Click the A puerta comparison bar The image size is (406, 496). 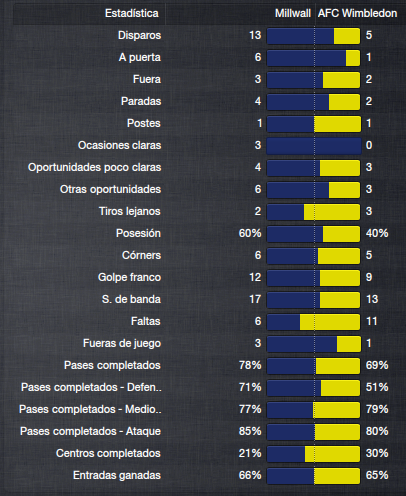point(314,58)
